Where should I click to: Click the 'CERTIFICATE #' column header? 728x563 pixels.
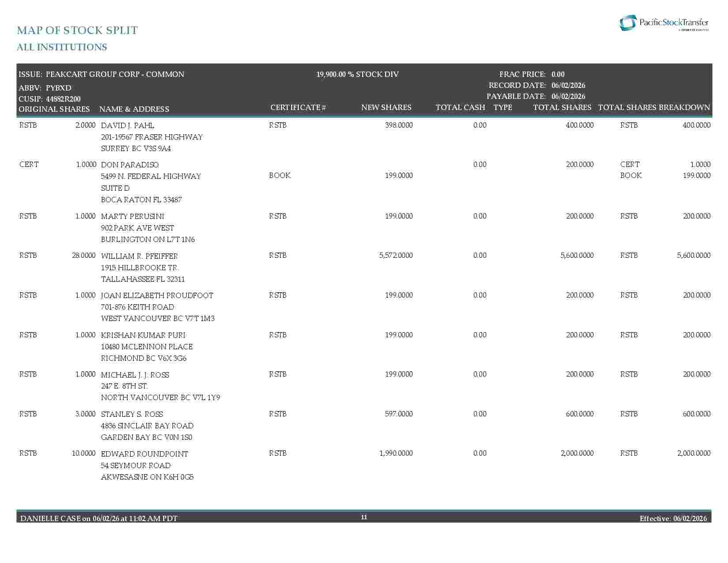click(x=298, y=107)
